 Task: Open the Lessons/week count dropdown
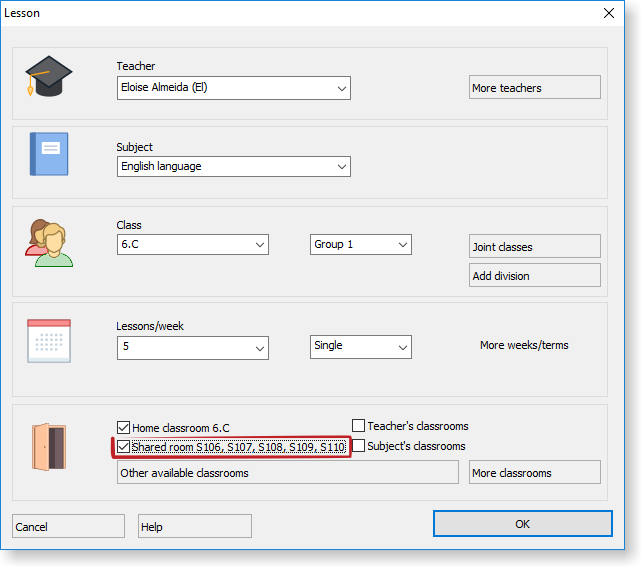coord(259,347)
